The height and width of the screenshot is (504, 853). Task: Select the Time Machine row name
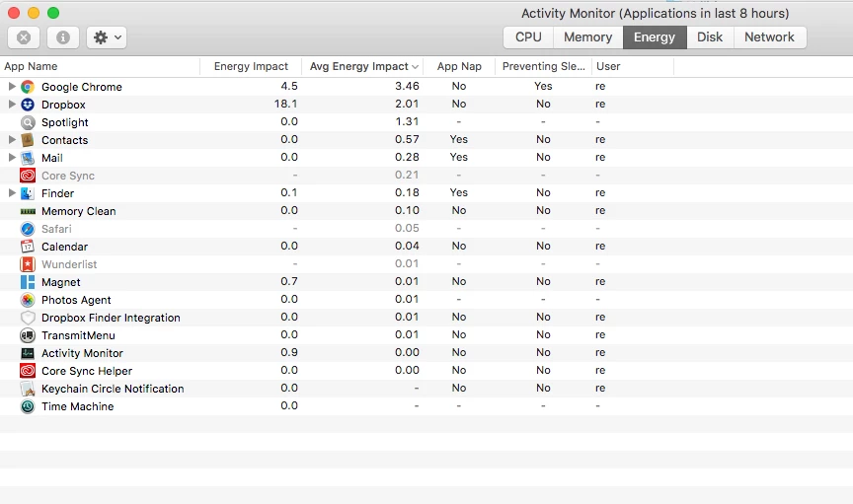click(78, 406)
